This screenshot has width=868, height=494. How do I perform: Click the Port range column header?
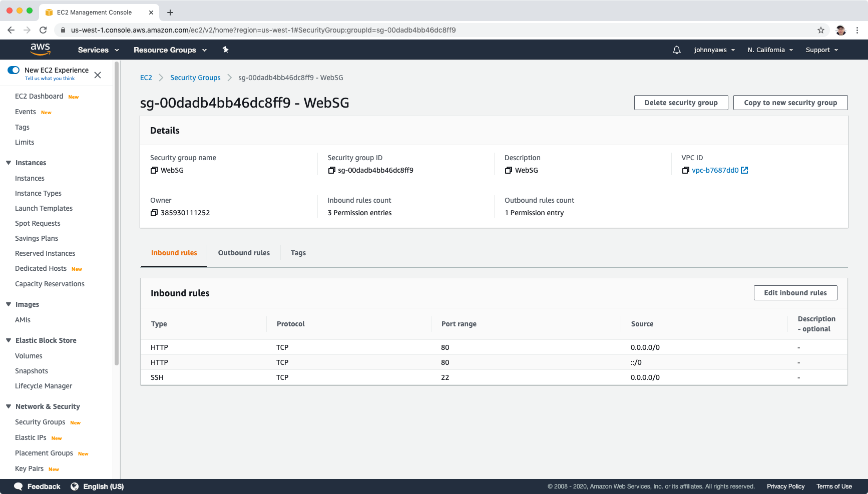tap(459, 324)
